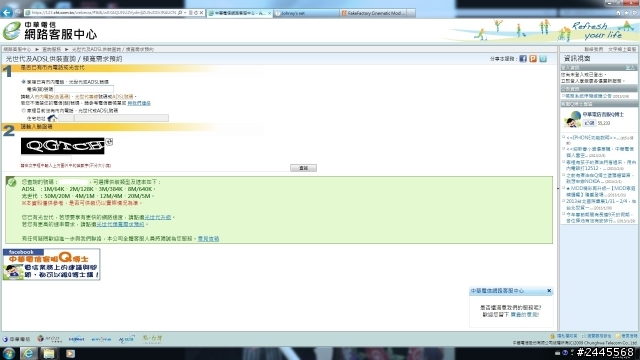Switch to Johney's.net tab
640x360 pixels.
point(306,13)
